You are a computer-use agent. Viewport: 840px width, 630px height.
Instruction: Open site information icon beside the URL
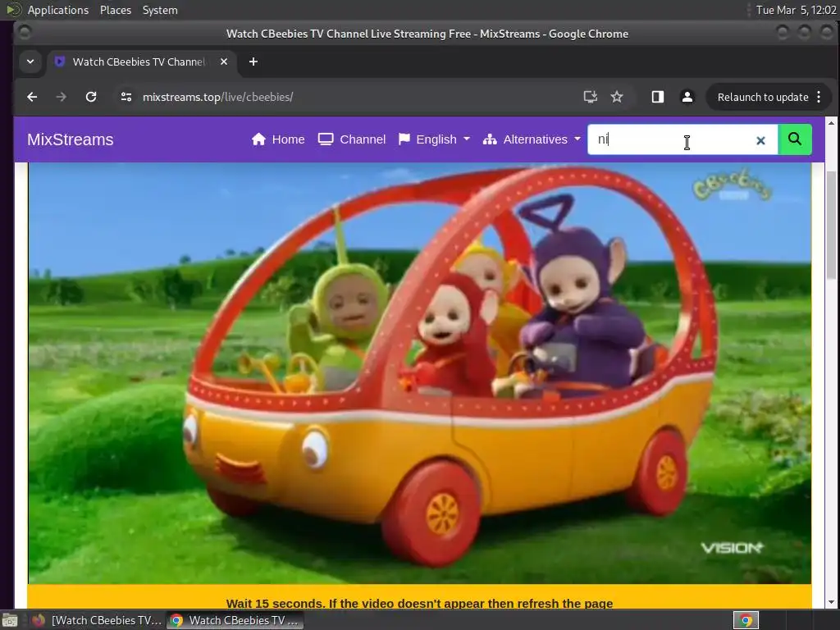(x=126, y=97)
